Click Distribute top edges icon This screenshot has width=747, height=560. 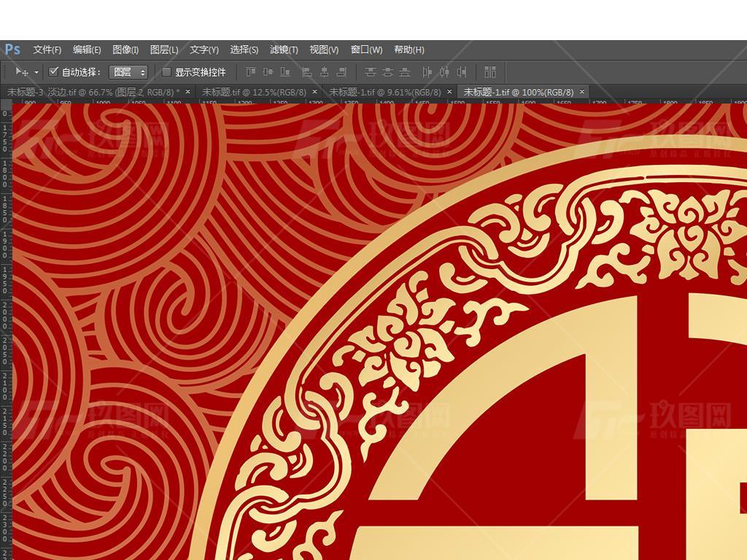pyautogui.click(x=370, y=72)
